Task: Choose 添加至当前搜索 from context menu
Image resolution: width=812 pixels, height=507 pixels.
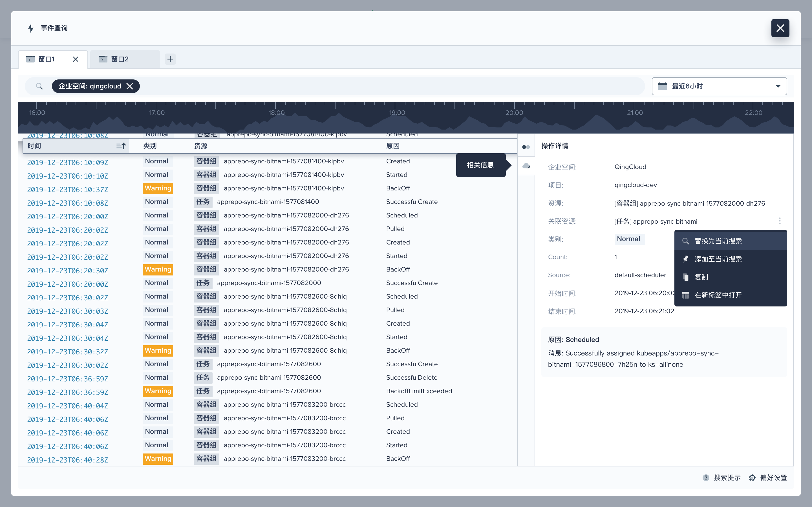Action: 718,259
